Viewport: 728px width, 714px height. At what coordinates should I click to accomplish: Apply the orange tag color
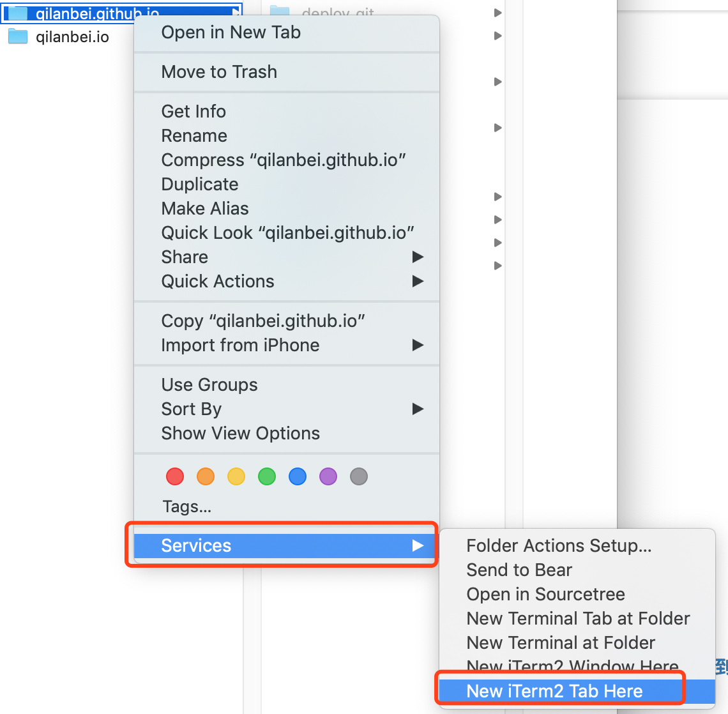[206, 476]
